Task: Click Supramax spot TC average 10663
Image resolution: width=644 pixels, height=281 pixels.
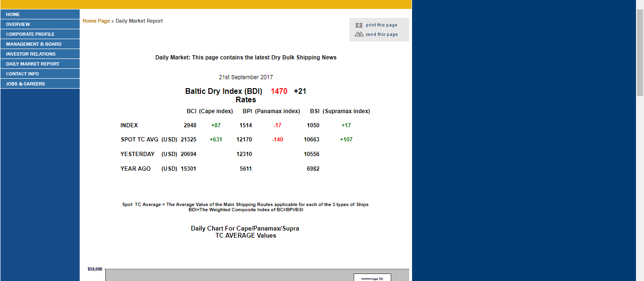Action: (x=312, y=140)
